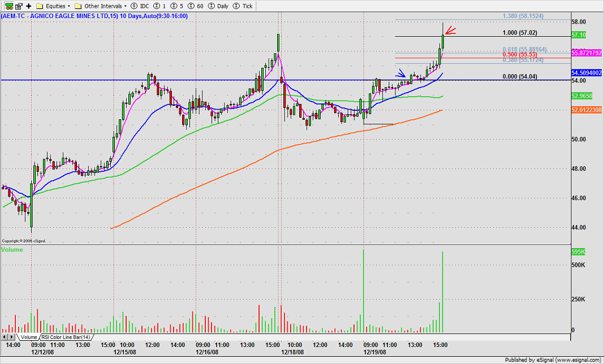Select the 0.500 (55.53) Fibonacci label
The width and height of the screenshot is (604, 364).
[520, 55]
